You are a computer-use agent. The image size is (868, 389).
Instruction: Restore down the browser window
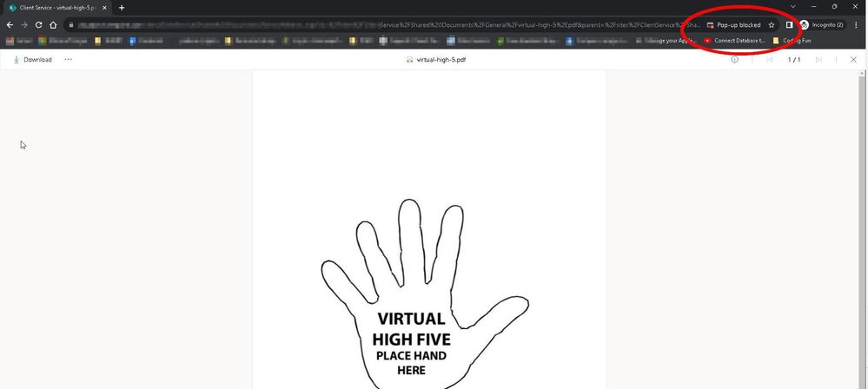tap(834, 7)
